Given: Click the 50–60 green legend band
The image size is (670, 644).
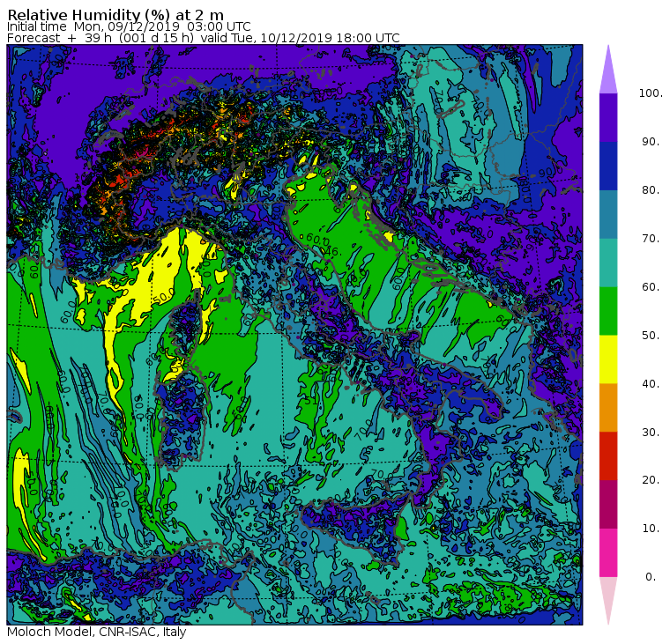Looking at the screenshot, I should pos(608,311).
